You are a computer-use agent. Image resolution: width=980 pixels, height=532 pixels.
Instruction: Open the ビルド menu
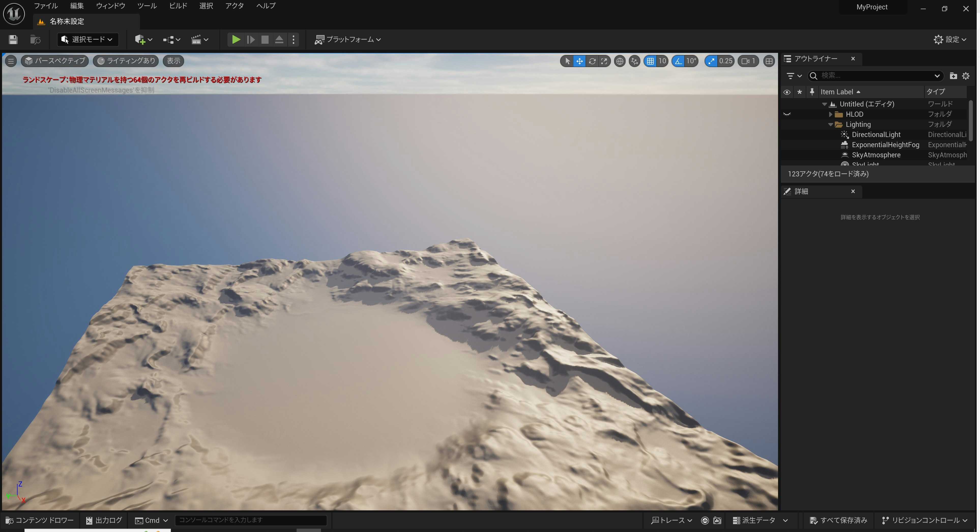tap(178, 6)
